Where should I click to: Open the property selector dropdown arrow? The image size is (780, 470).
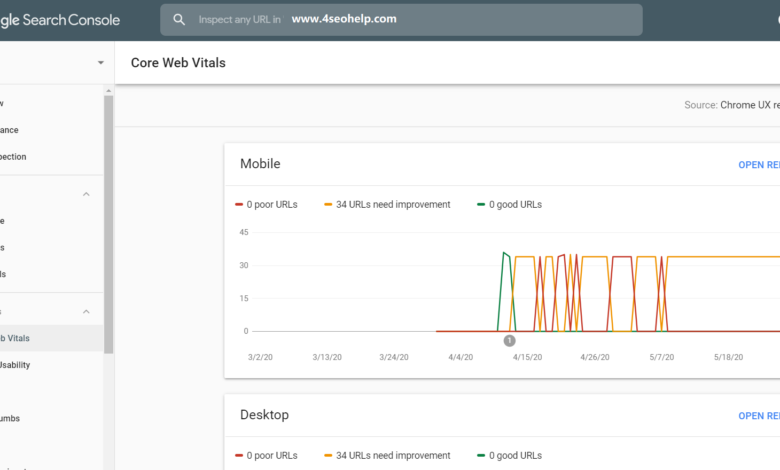[x=101, y=63]
